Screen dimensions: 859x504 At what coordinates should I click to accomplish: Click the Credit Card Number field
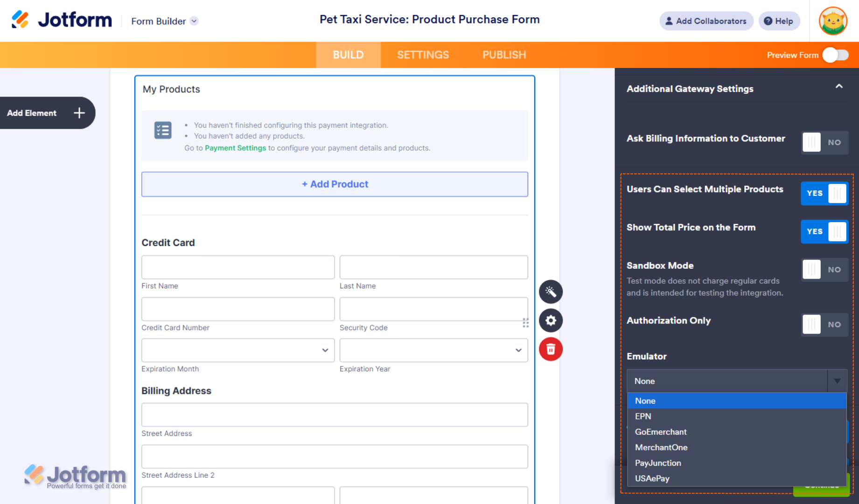[238, 309]
